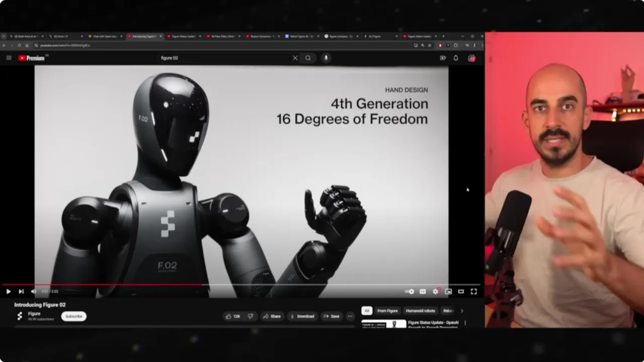
Task: Open the YouTube hamburger guide menu
Action: point(9,58)
